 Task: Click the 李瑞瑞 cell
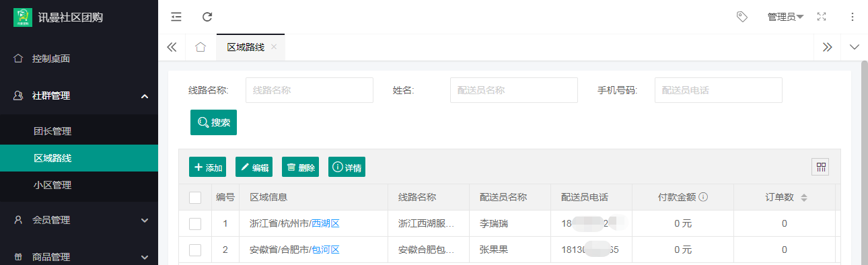pos(510,223)
